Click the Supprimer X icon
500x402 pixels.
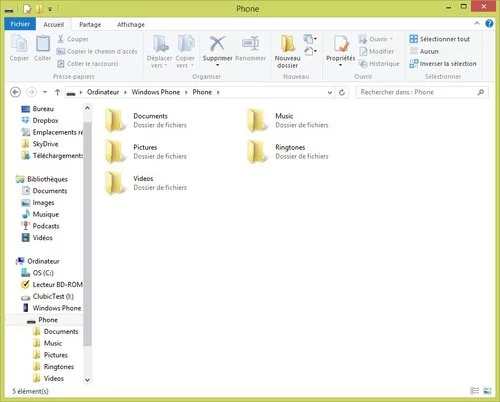pos(217,43)
